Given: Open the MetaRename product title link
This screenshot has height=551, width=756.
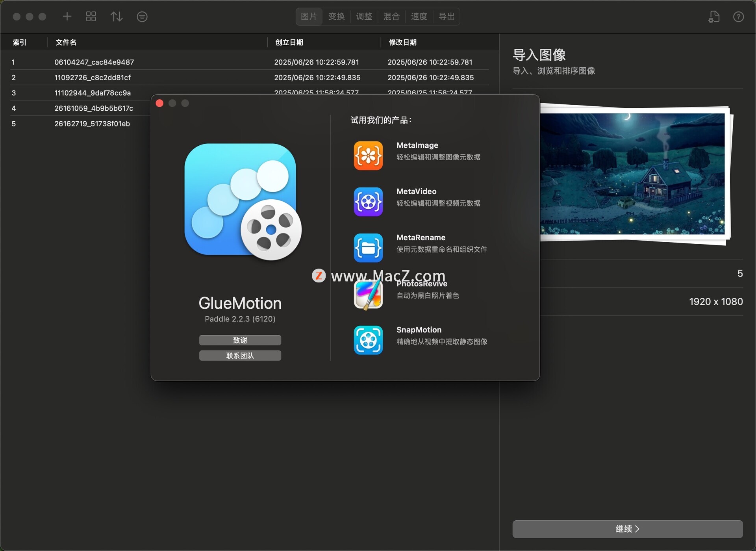Looking at the screenshot, I should 421,237.
